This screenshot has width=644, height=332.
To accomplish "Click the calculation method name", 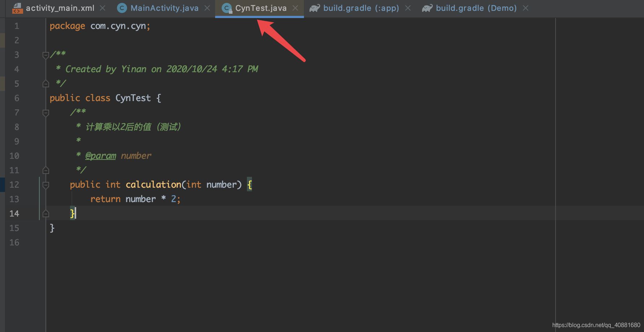I will click(x=153, y=185).
